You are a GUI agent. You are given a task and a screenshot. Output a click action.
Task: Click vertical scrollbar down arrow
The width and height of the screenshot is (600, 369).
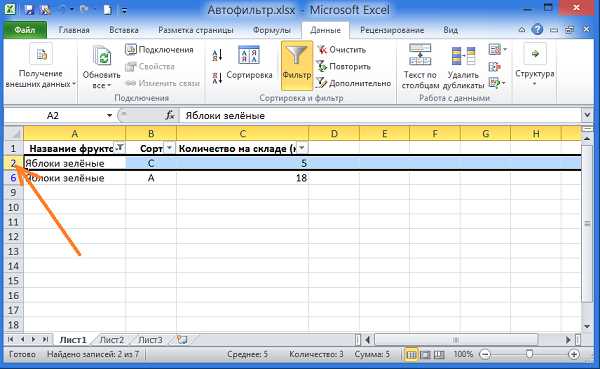point(587,327)
